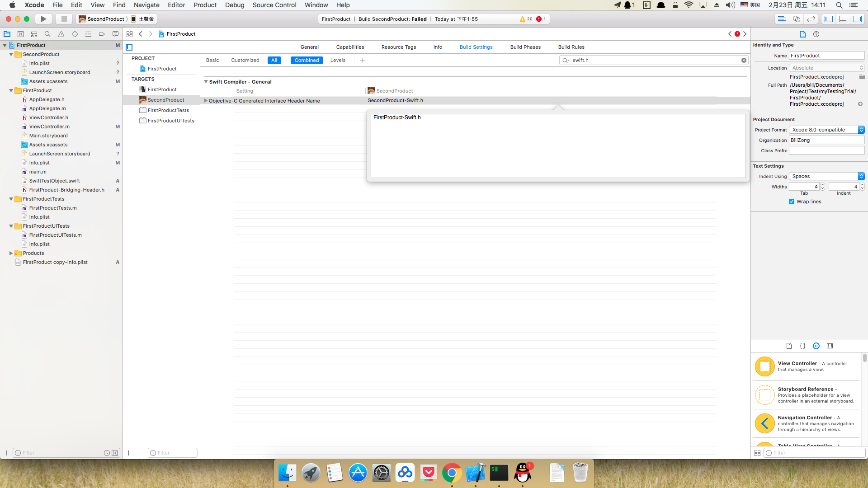This screenshot has height=488, width=868.
Task: Click the red error badge in toolbar
Action: click(x=539, y=19)
